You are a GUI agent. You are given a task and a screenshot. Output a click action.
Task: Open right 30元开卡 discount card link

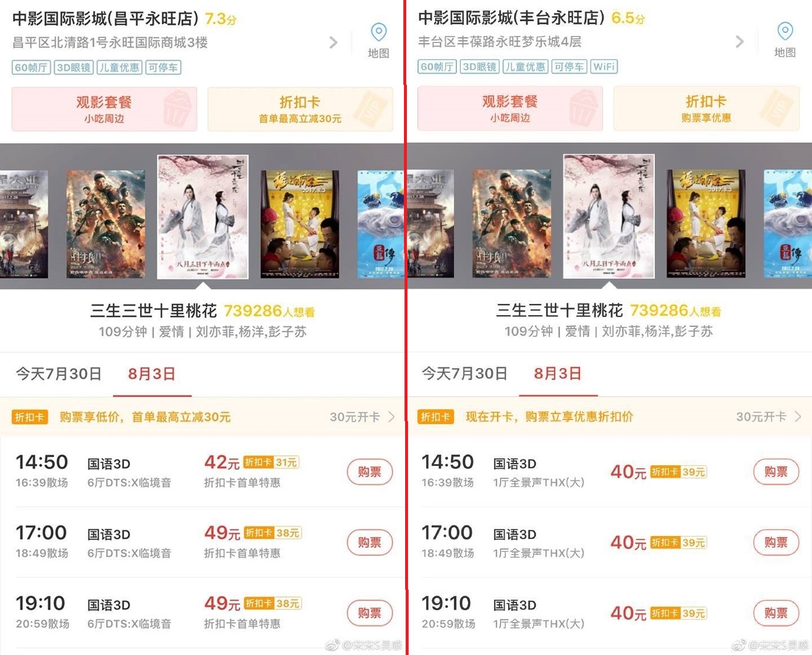click(x=768, y=416)
